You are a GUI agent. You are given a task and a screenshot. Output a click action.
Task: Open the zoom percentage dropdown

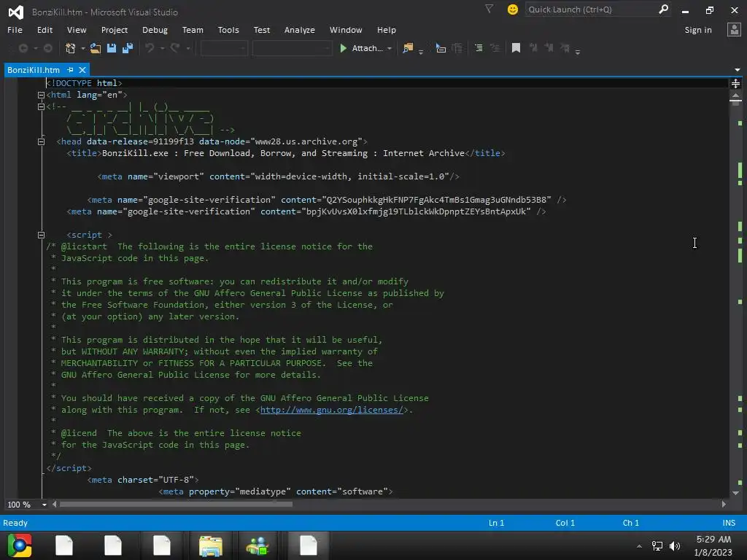(44, 505)
